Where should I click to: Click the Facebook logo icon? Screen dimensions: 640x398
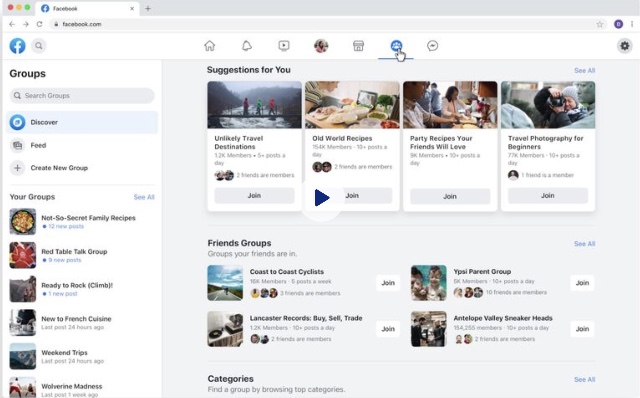click(18, 46)
